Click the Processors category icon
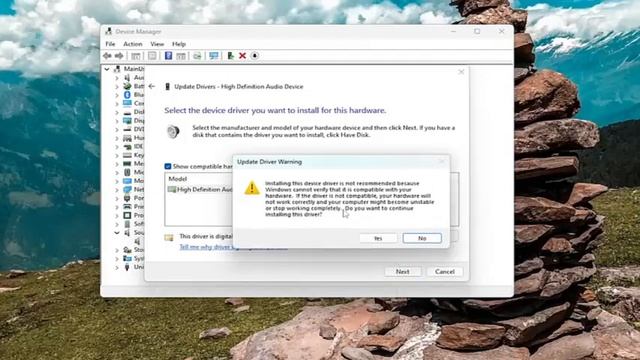 [x=127, y=215]
